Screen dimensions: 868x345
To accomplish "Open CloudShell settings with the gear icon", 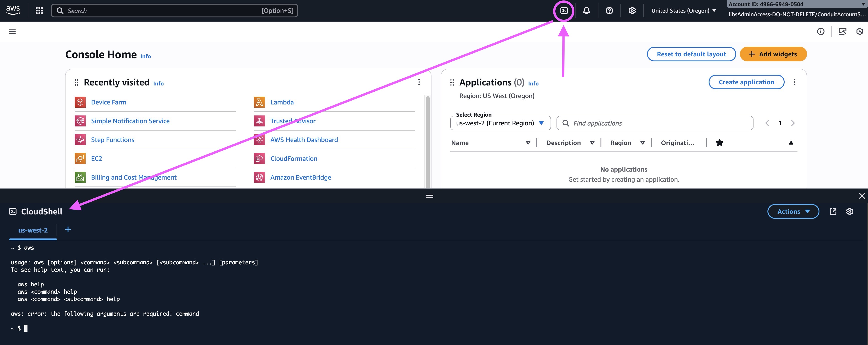I will point(849,211).
